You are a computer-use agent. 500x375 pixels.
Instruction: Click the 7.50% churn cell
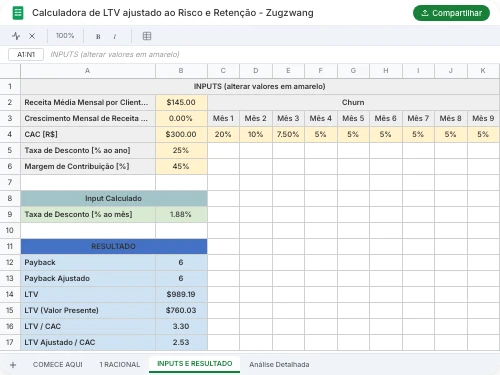288,134
